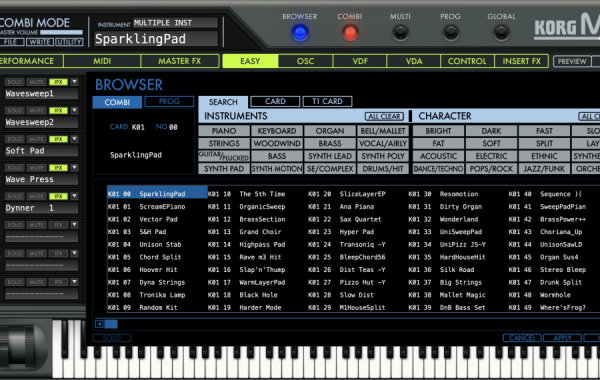This screenshot has width=600, height=380.
Task: Open Dynner 1 timbre dropdown arrow
Action: 74,196
